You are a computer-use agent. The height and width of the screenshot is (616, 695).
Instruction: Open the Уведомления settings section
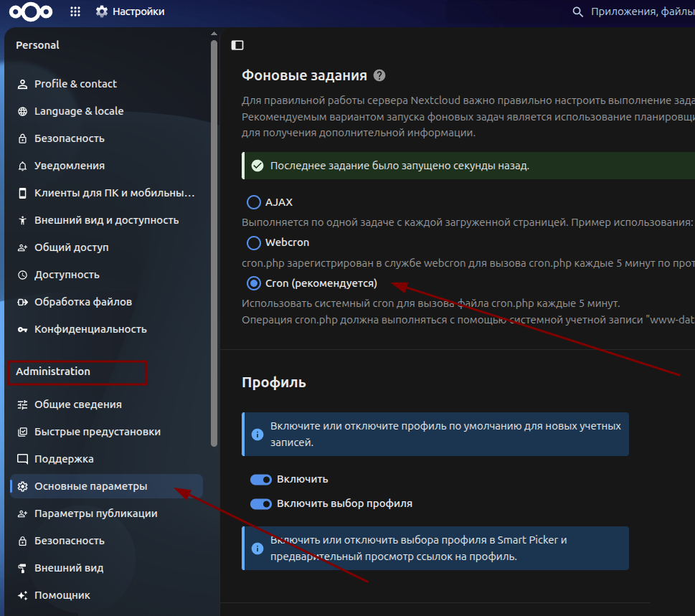click(106, 166)
